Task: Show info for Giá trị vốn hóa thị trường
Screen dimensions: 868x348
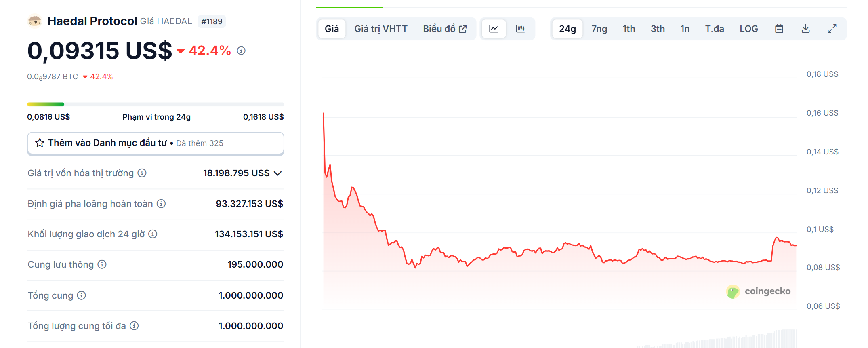Action: tap(142, 173)
